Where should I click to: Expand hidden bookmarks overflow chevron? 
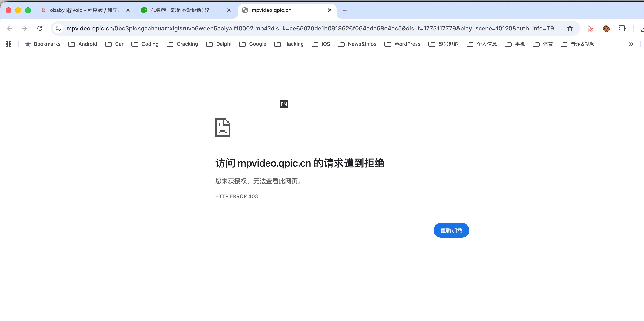pyautogui.click(x=631, y=44)
